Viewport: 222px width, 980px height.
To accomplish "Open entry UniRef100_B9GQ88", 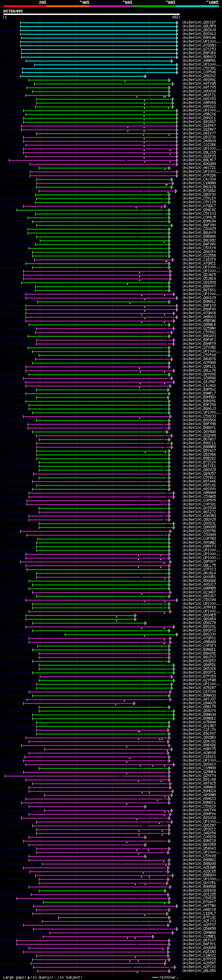I will click(x=199, y=164).
